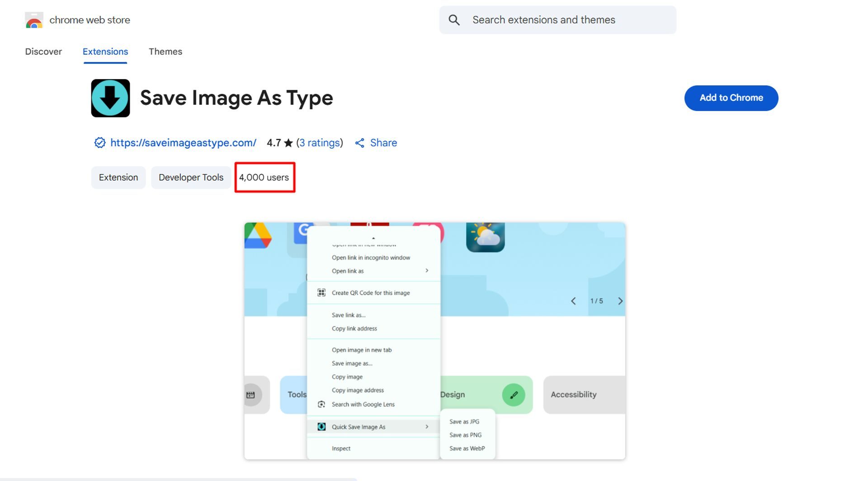Click the chrome web store title text

click(x=90, y=20)
